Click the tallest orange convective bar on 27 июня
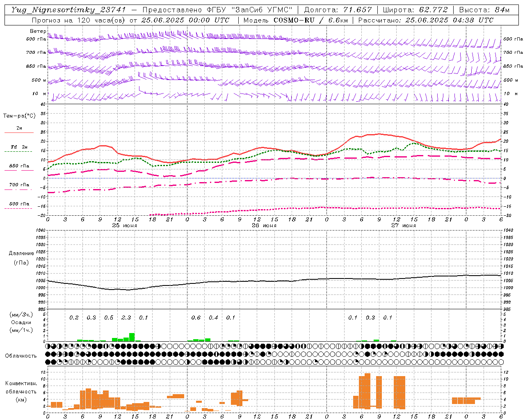This screenshot has width=525, height=420. (x=367, y=391)
